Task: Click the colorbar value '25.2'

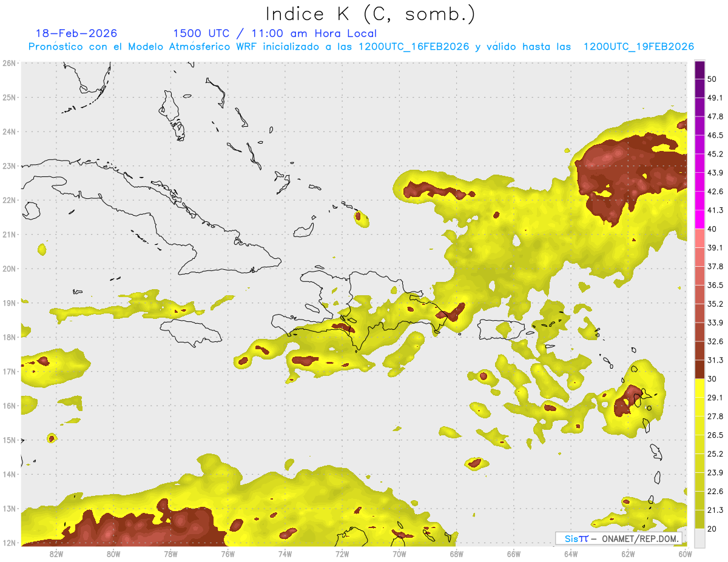Action: 715,454
